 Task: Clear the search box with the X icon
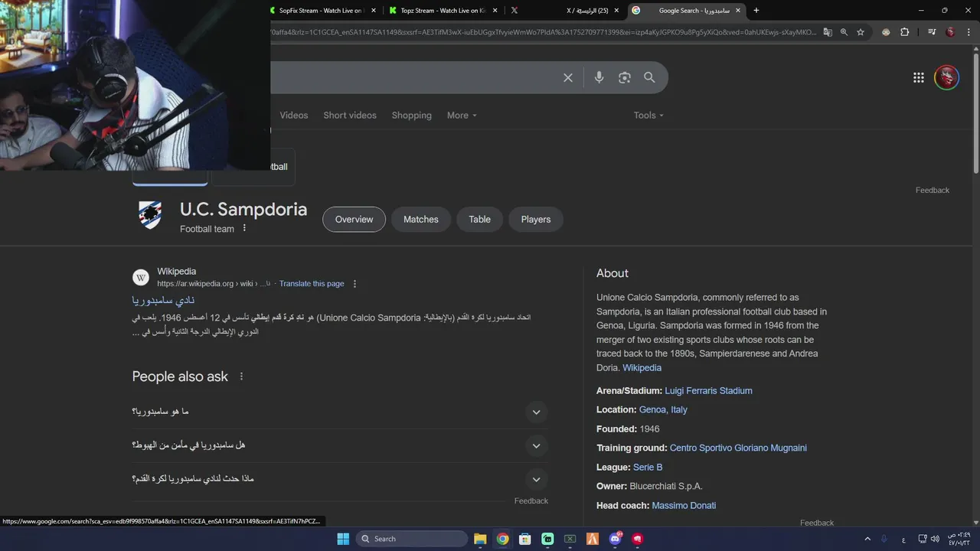coord(568,77)
